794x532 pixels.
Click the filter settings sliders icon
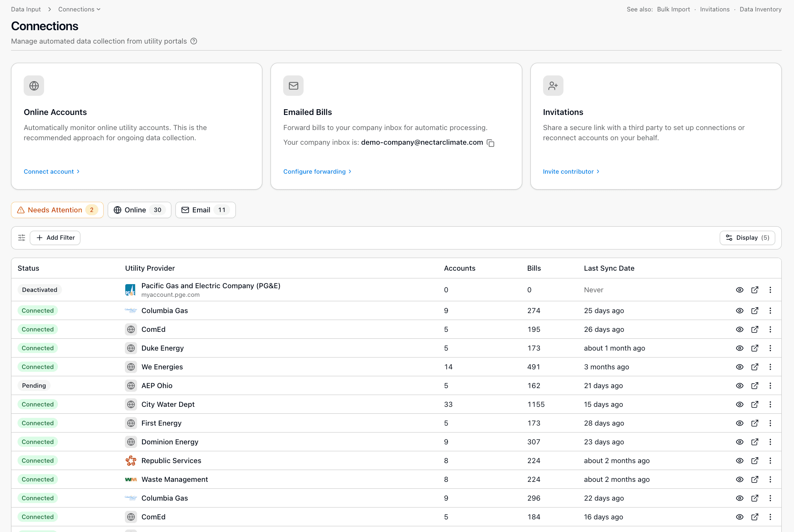22,238
